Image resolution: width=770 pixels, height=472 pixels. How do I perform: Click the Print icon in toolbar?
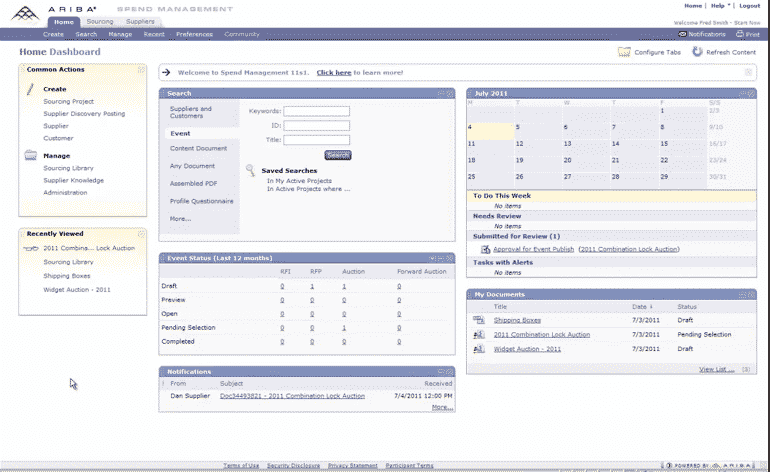click(738, 34)
